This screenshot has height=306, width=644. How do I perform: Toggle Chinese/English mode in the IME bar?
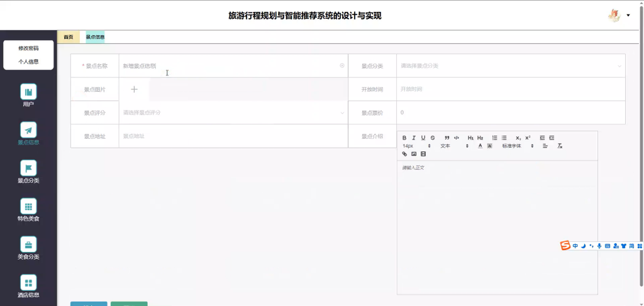(x=575, y=246)
